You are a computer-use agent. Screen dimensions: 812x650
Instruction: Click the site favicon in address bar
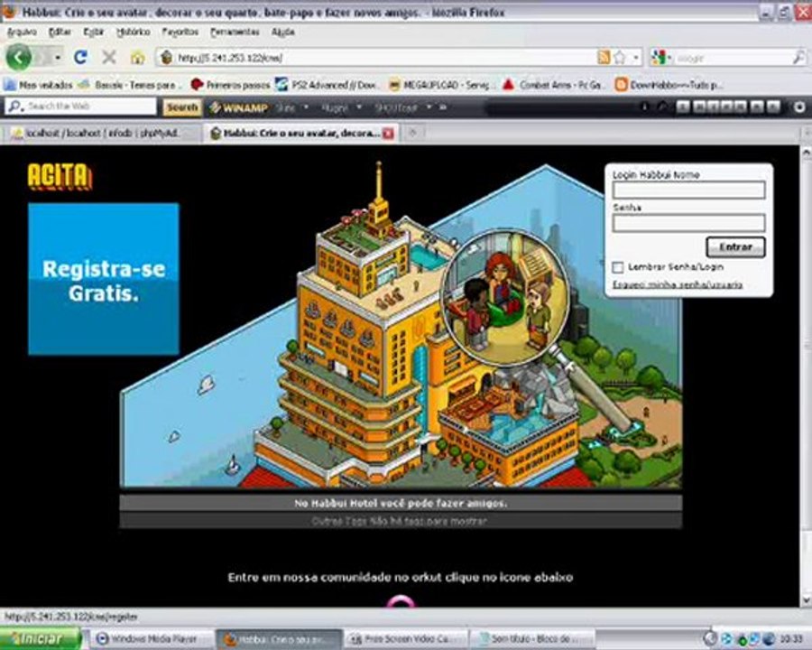166,57
